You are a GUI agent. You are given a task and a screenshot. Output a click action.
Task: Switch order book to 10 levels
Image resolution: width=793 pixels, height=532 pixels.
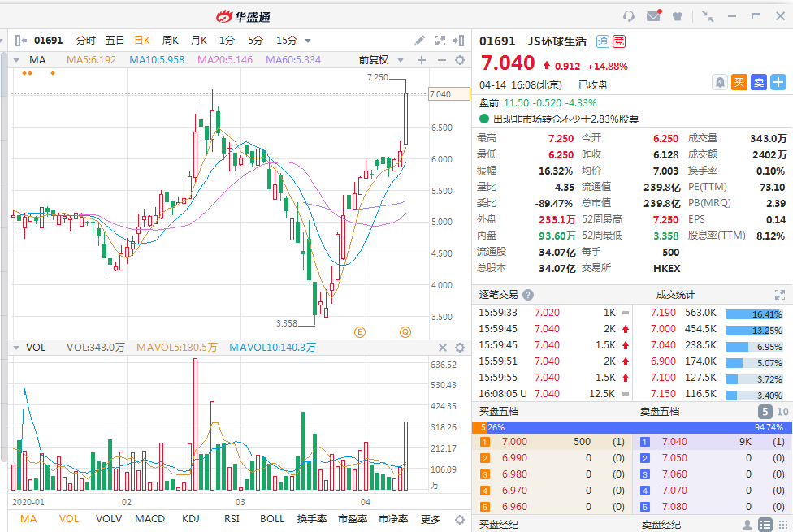click(782, 411)
